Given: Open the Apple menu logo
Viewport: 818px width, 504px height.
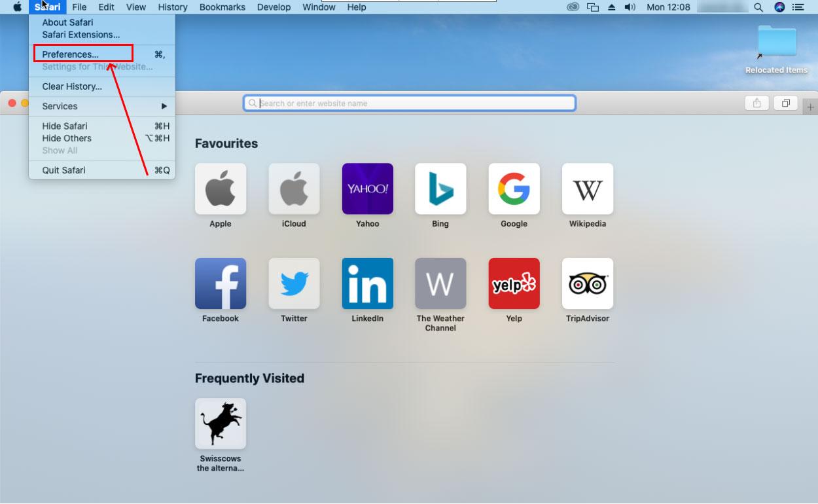Looking at the screenshot, I should 18,7.
